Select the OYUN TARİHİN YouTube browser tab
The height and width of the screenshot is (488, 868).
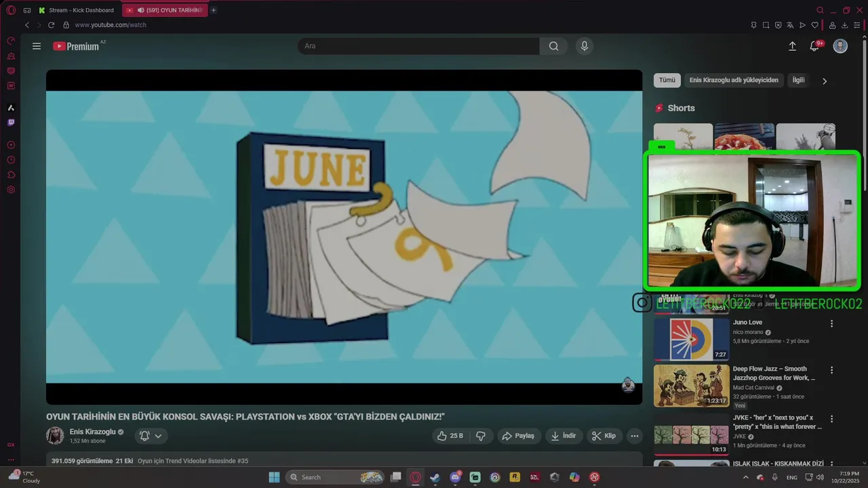click(165, 10)
